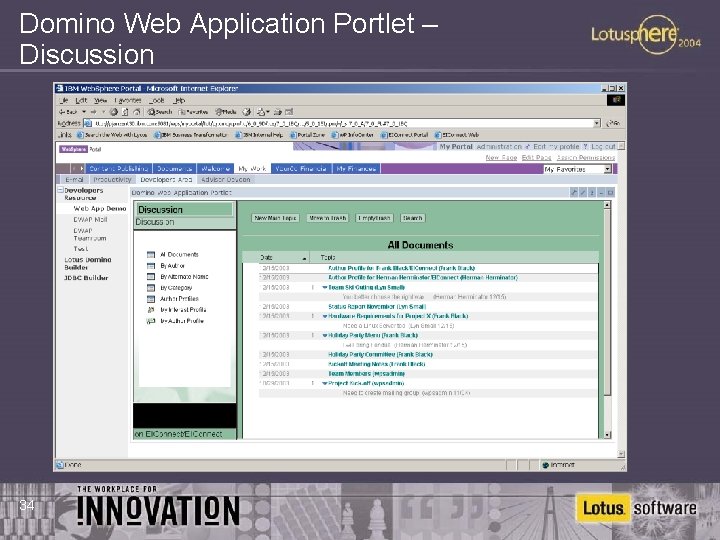The width and height of the screenshot is (720, 540).
Task: Switch to the Welcome tab
Action: tap(215, 169)
